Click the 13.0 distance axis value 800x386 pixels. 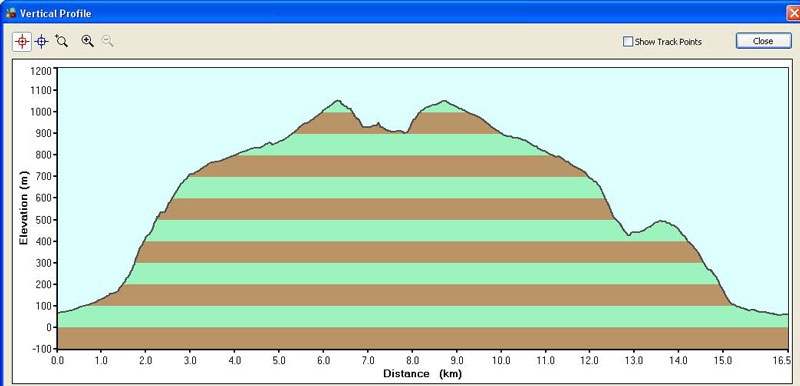[634, 361]
